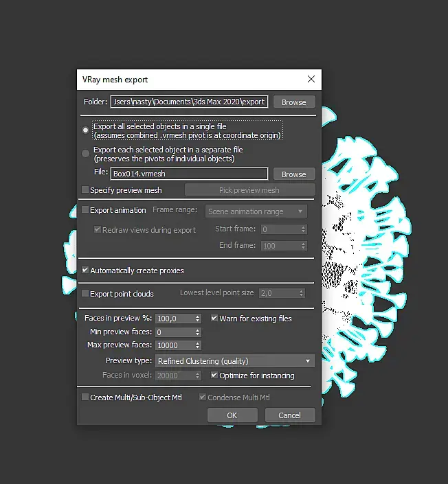Adjust the End frame spinner arrows

tap(304, 246)
